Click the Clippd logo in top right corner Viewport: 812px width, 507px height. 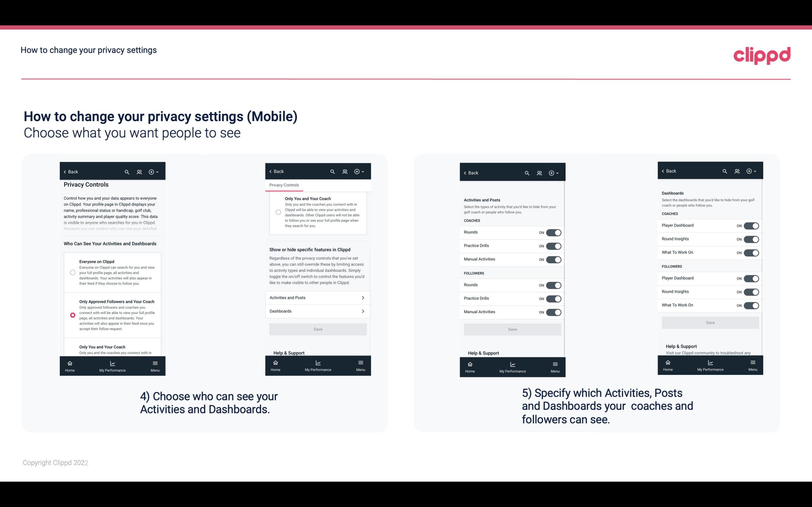(x=762, y=54)
